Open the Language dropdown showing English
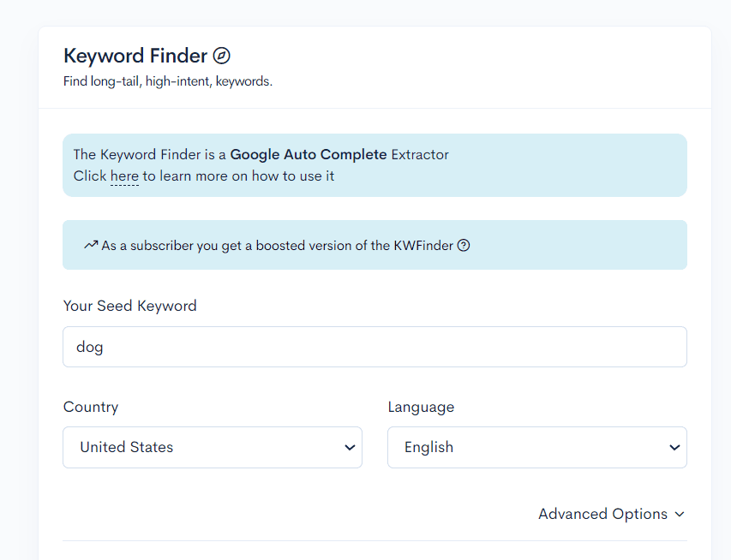 tap(536, 447)
